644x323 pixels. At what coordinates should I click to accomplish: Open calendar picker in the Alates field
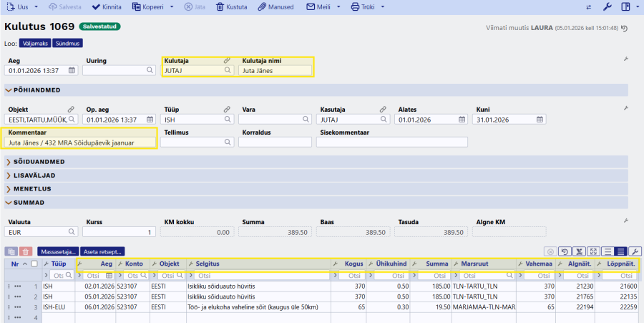click(462, 120)
